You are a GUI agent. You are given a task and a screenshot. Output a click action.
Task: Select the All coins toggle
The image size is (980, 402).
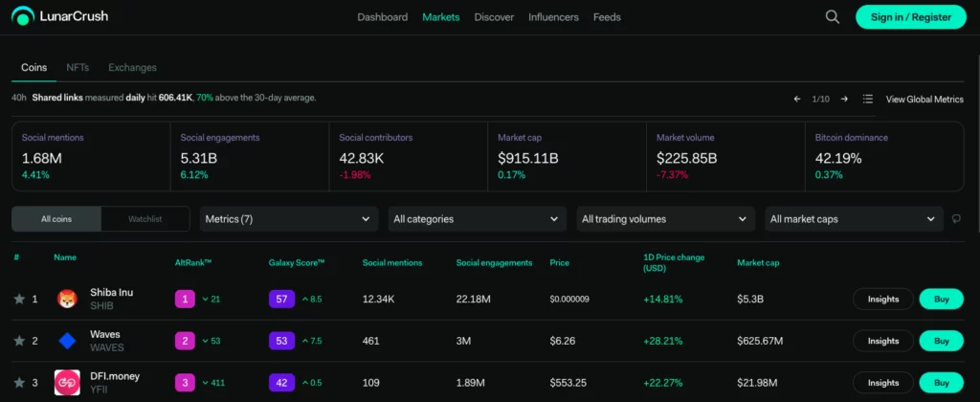[x=56, y=219]
